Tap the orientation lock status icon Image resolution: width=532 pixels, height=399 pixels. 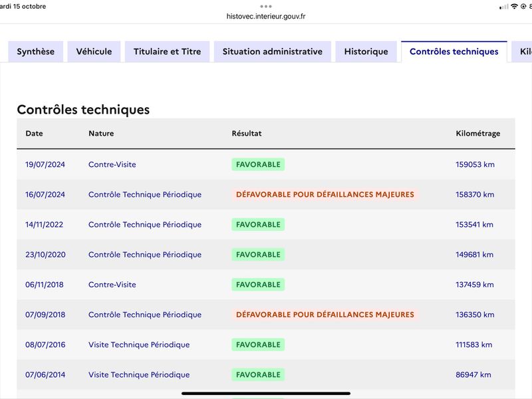click(523, 6)
